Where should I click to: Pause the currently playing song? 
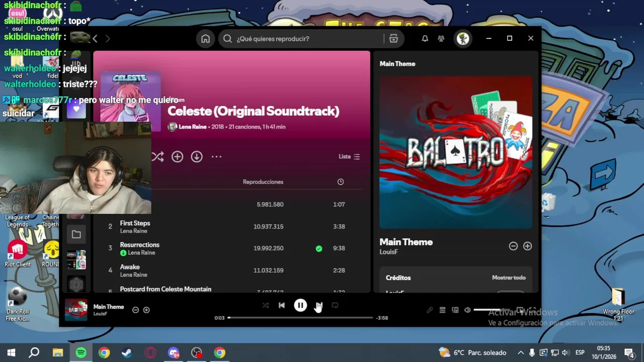[300, 305]
